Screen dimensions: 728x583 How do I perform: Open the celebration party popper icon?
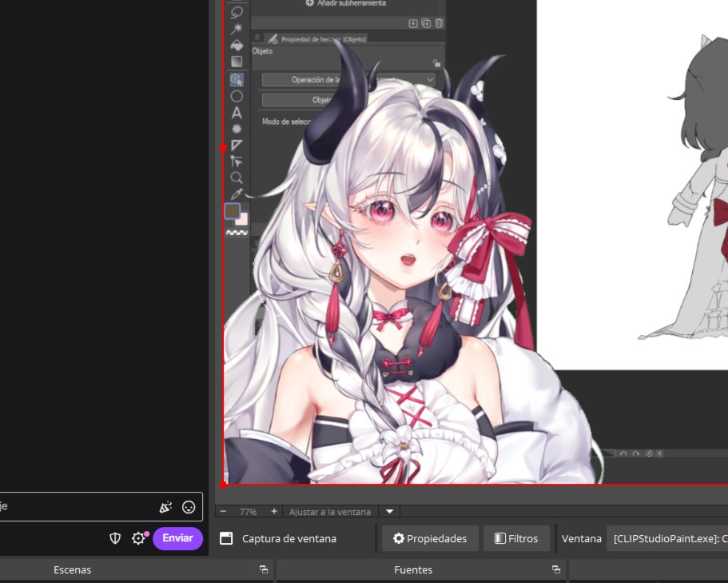tap(165, 507)
